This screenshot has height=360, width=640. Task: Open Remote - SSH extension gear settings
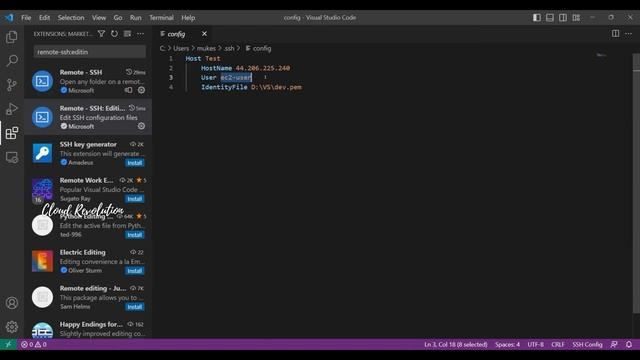coord(141,90)
